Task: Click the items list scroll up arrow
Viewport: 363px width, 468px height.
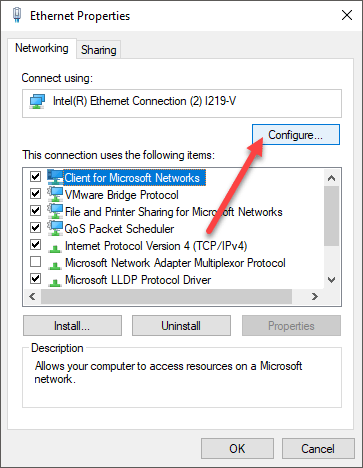Action: [x=331, y=178]
